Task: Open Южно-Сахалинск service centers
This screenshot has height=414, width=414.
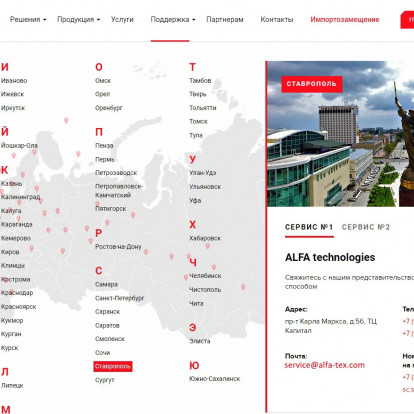Action: [214, 379]
